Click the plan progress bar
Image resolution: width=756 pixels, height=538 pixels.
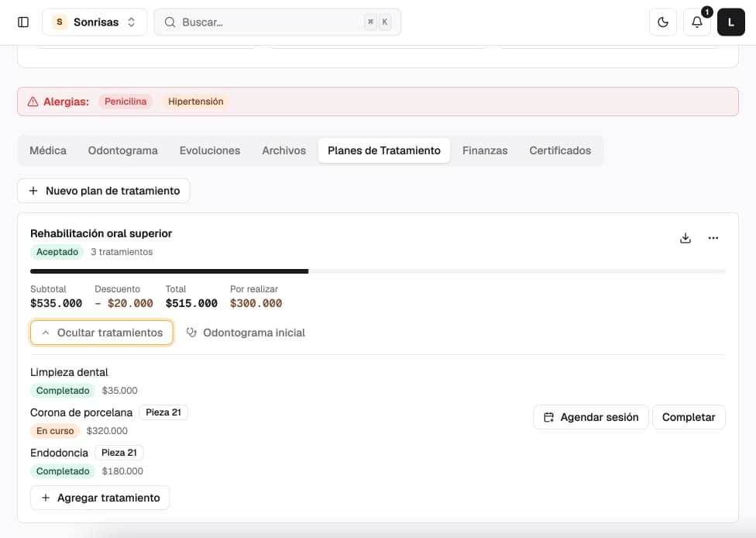377,271
